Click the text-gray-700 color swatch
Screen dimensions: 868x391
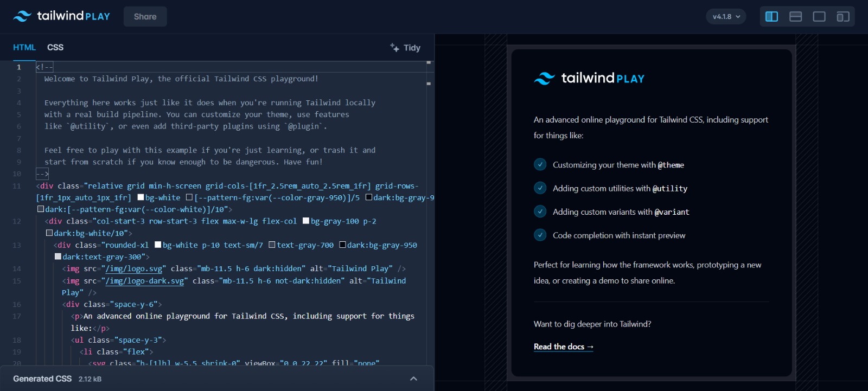(272, 245)
